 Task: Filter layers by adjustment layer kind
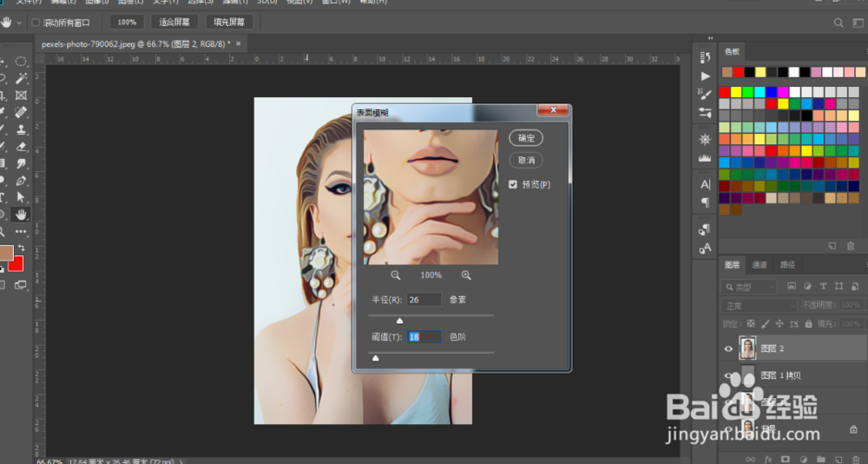[807, 286]
